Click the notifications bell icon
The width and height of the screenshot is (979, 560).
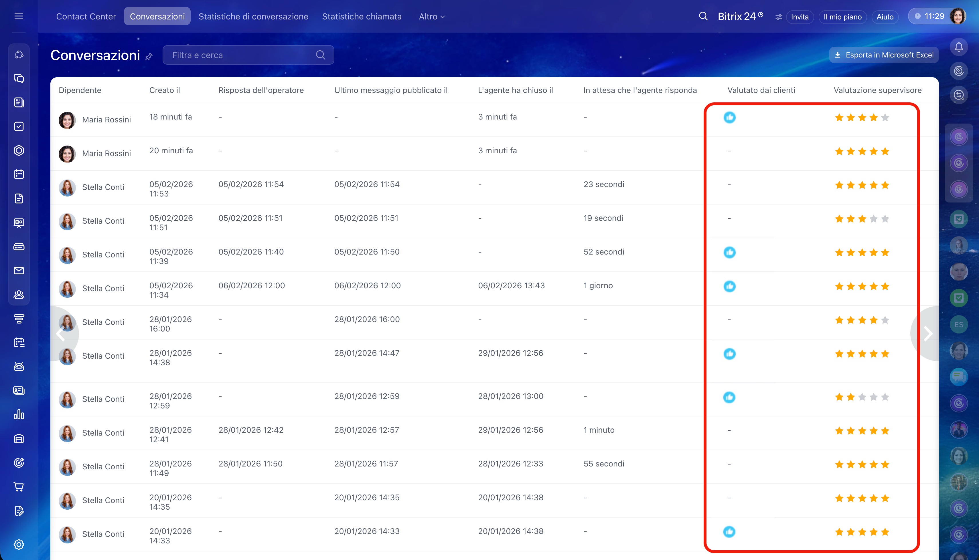(x=959, y=47)
